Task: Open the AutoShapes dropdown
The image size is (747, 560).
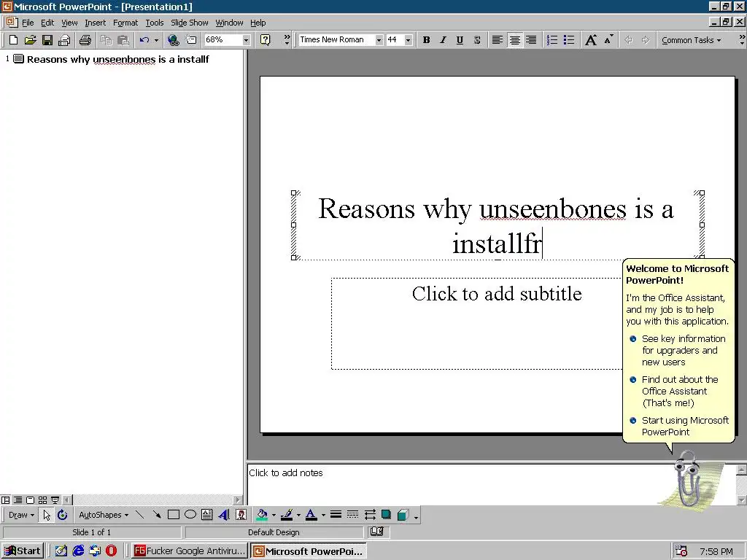Action: 104,515
